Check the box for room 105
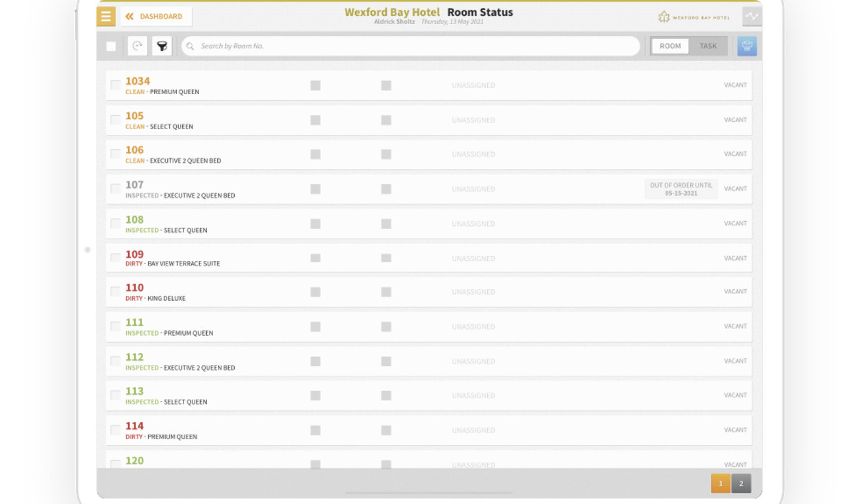Image resolution: width=861 pixels, height=504 pixels. [115, 119]
